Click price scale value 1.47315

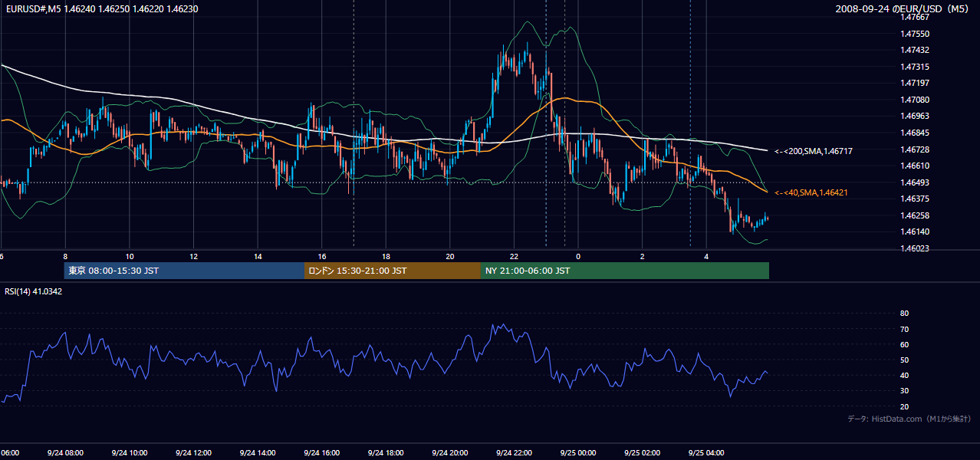(914, 67)
